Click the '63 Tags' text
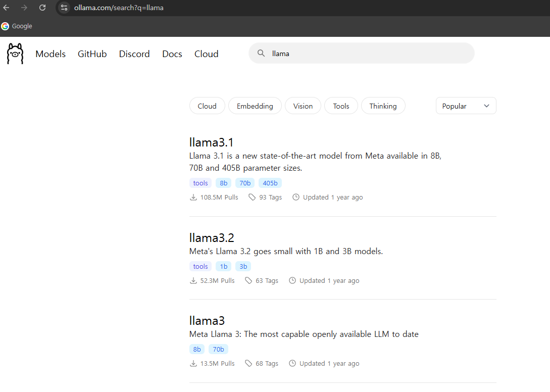 (x=267, y=280)
